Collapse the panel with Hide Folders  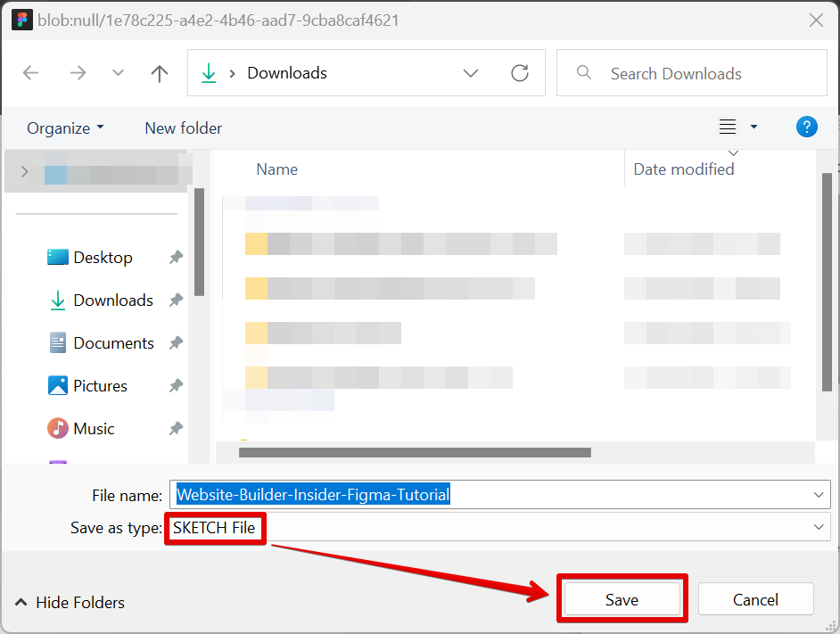tap(70, 603)
